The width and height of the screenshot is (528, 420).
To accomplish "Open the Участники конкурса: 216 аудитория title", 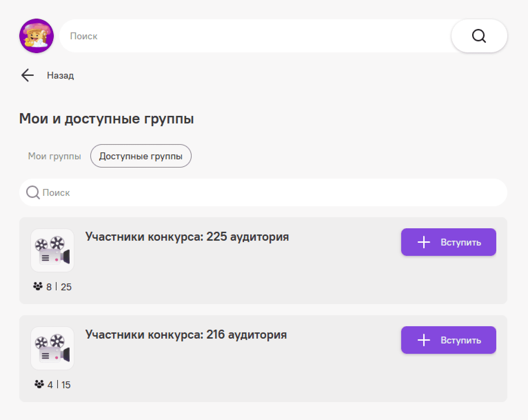I will [x=186, y=335].
